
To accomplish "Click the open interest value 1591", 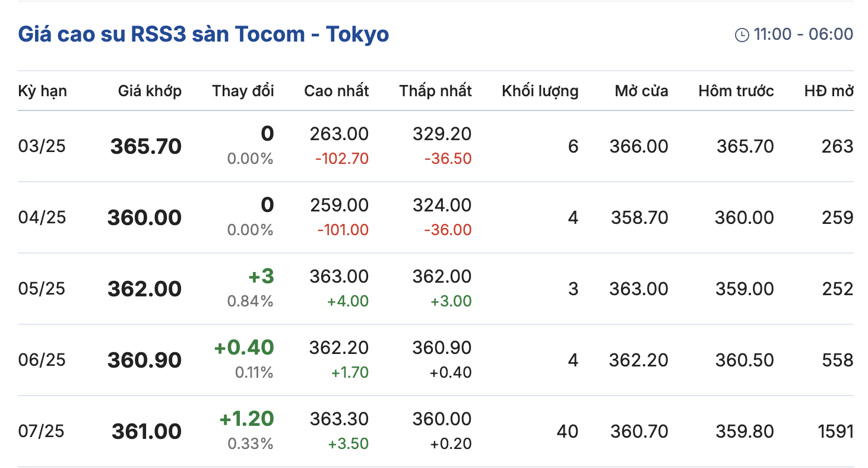I will (x=835, y=431).
